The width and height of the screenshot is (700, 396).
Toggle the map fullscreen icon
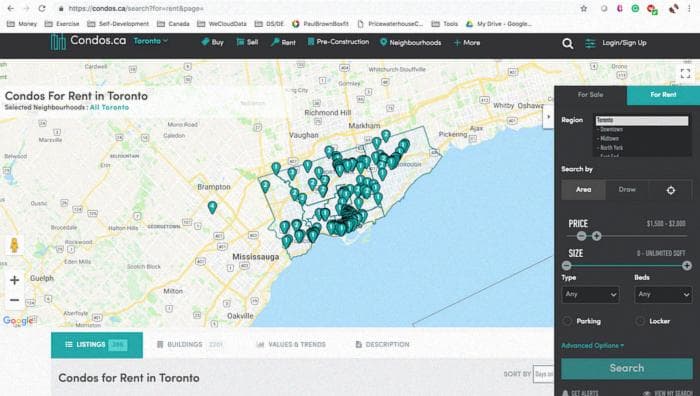(x=685, y=73)
